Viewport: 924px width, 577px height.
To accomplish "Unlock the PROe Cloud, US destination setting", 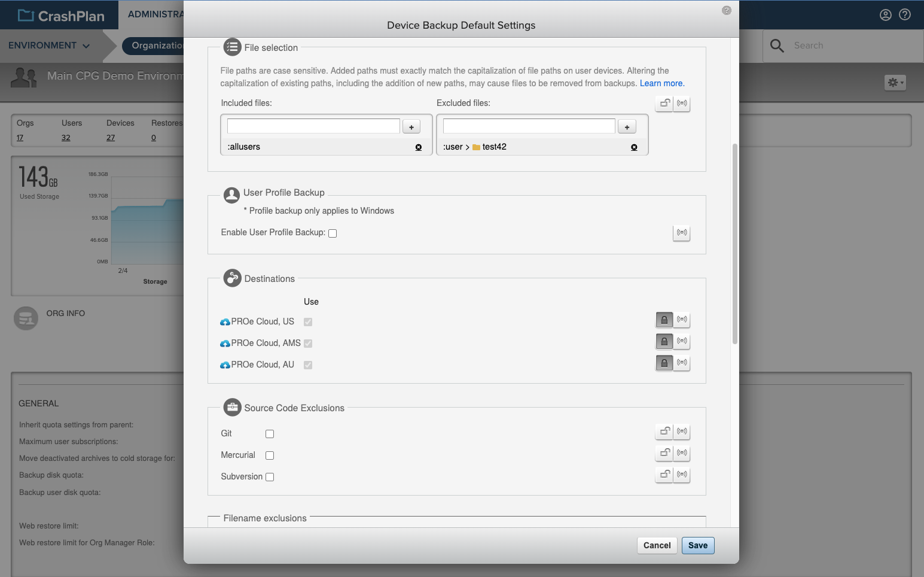I will tap(664, 320).
